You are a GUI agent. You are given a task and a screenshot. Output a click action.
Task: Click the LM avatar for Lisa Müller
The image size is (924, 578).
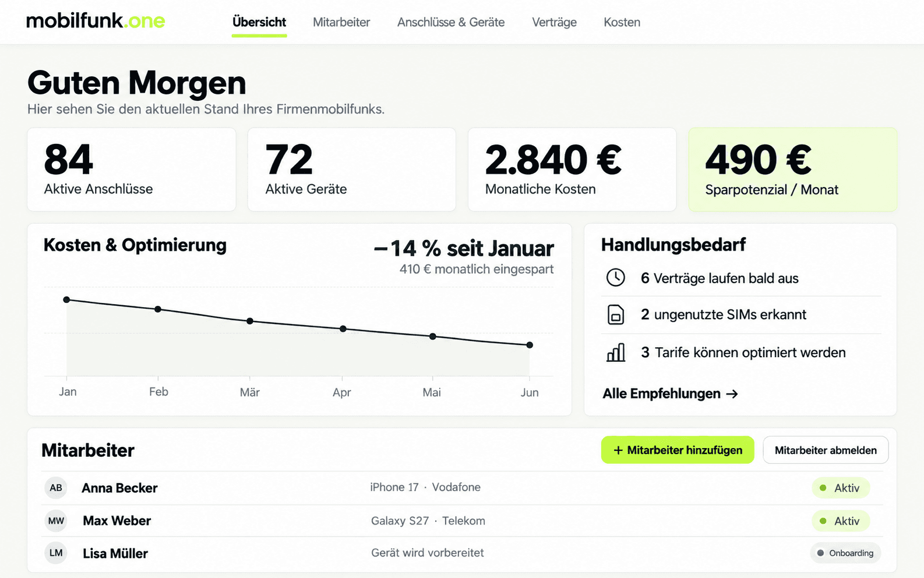(56, 553)
